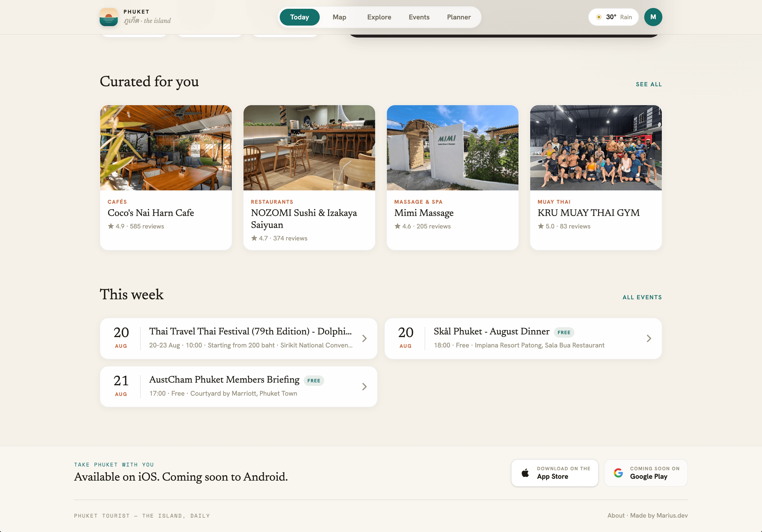This screenshot has height=532, width=762.
Task: Click ALL EVENTS link
Action: pos(642,297)
